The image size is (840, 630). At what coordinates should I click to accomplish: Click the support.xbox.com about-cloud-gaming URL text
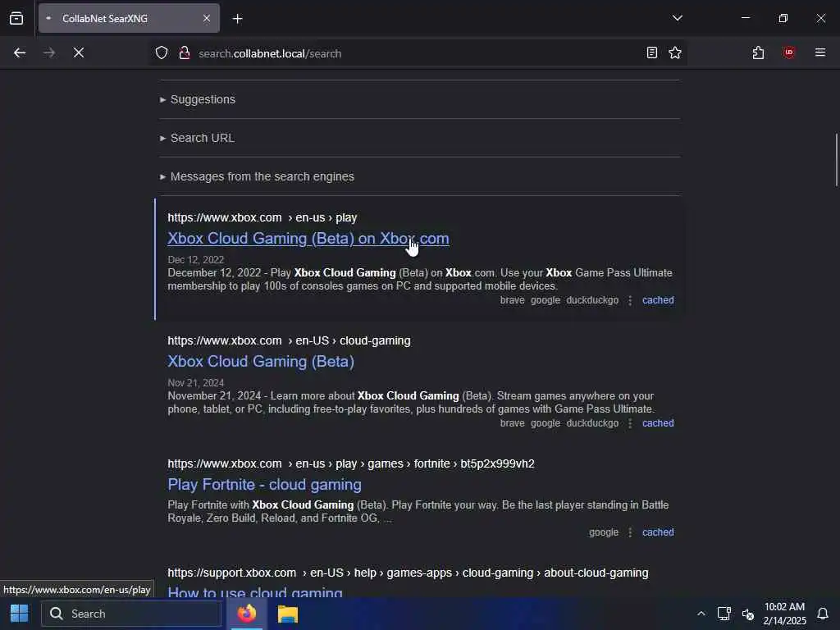[x=408, y=573]
